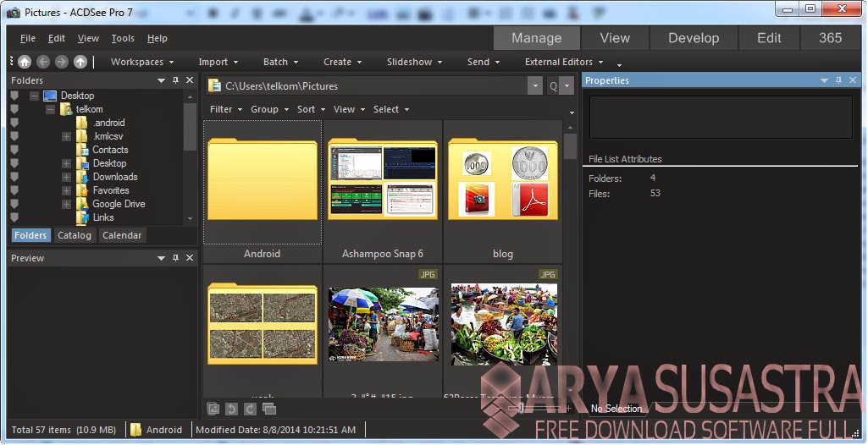Viewport: 868px width, 445px height.
Task: Click the Back navigation arrow
Action: [x=43, y=62]
